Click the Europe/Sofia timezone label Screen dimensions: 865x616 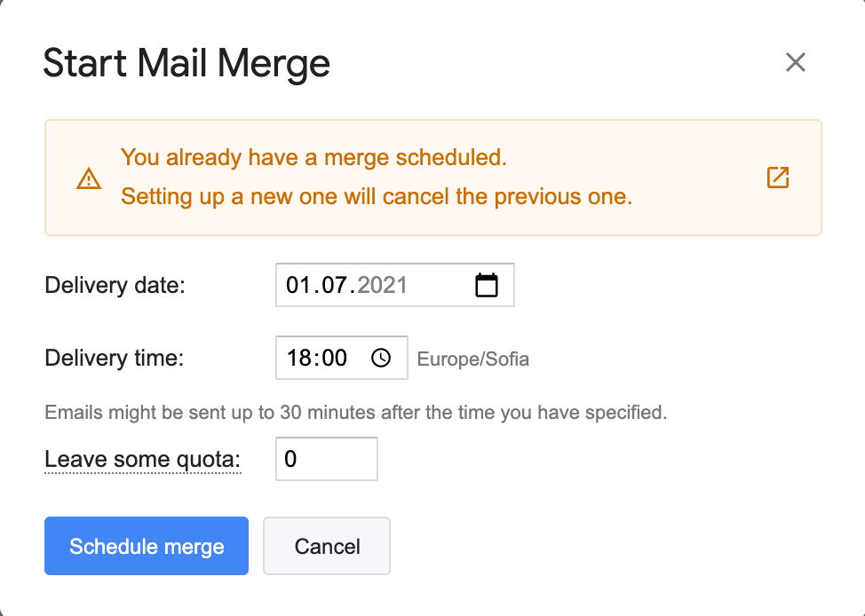pyautogui.click(x=472, y=359)
